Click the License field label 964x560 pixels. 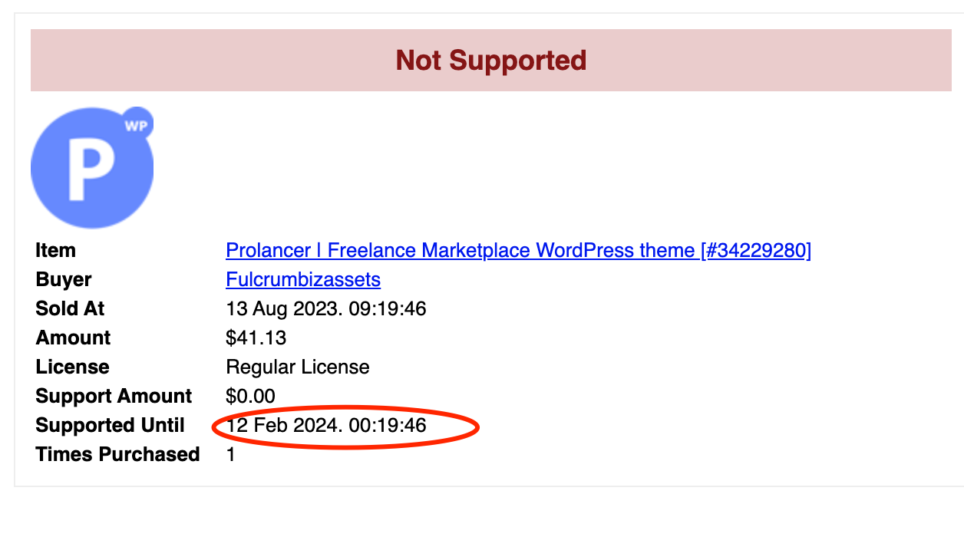click(72, 367)
